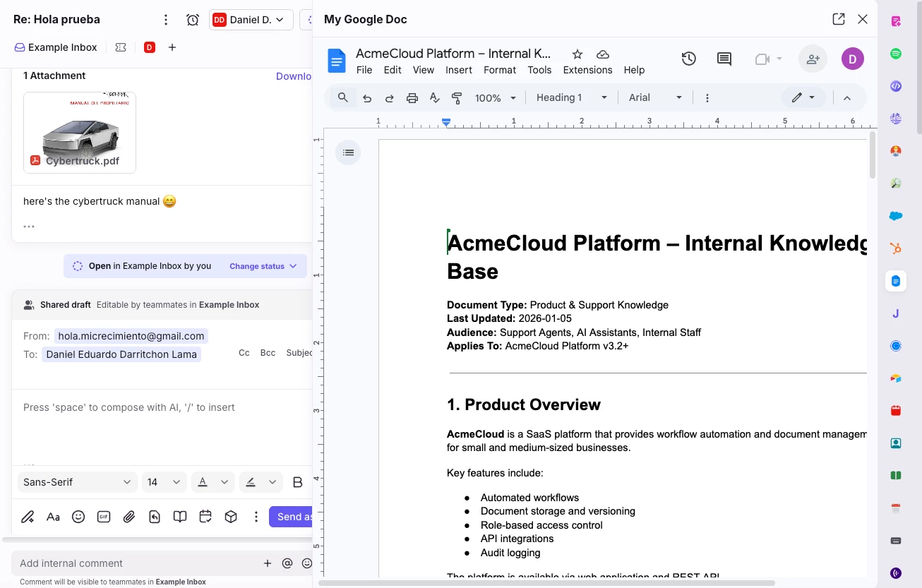Screen dimensions: 922x588
Task: Collapse the Docs toolbar with the chevron
Action: pyautogui.click(x=847, y=98)
